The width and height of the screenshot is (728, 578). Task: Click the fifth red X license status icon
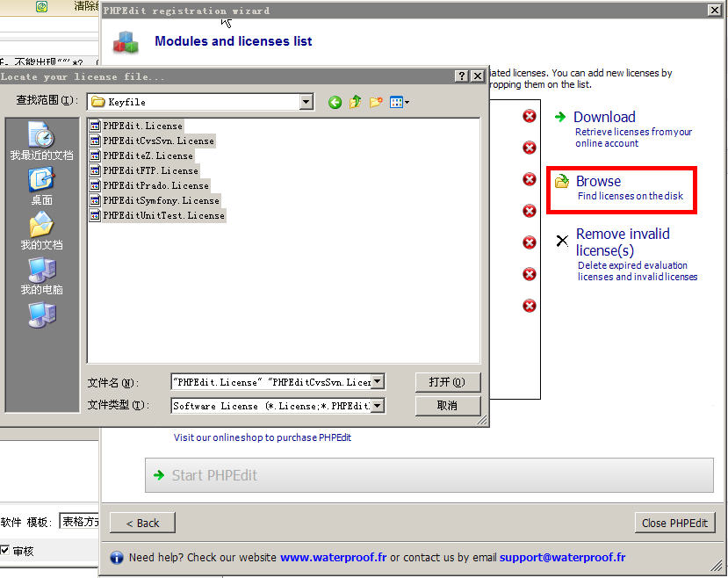point(530,242)
